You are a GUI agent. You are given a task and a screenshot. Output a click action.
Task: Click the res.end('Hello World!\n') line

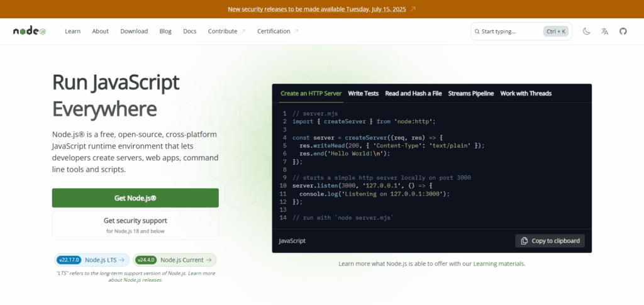(345, 153)
